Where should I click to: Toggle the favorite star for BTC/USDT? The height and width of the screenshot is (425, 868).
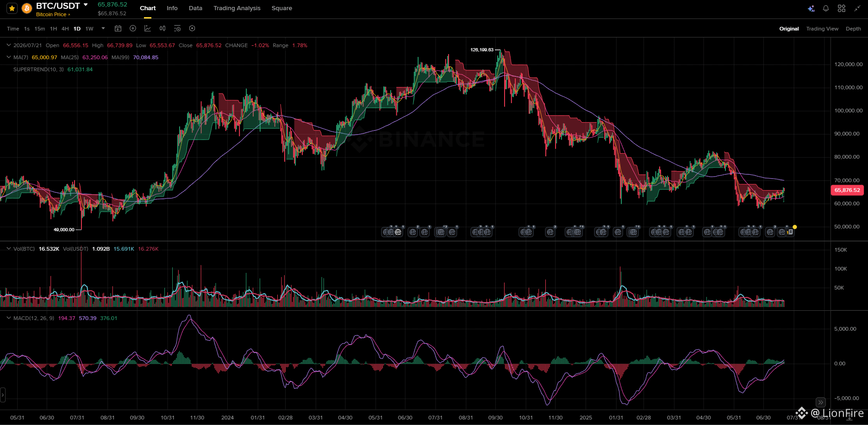[12, 8]
